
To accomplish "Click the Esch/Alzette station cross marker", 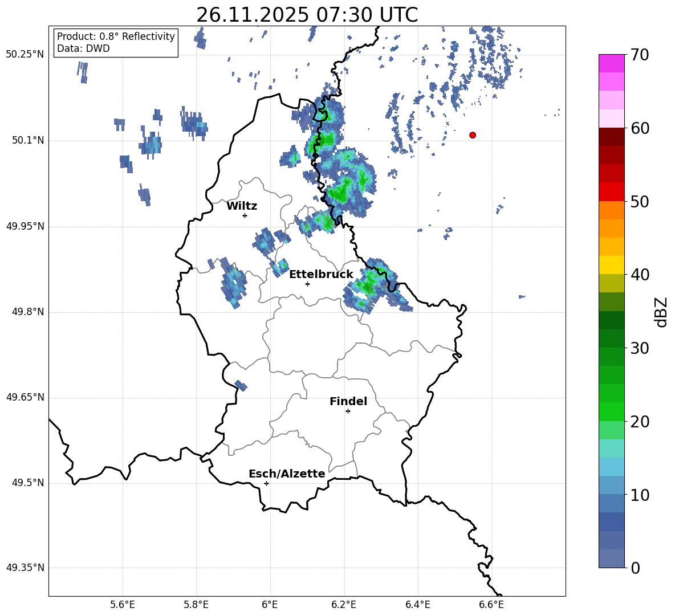I will point(266,483).
